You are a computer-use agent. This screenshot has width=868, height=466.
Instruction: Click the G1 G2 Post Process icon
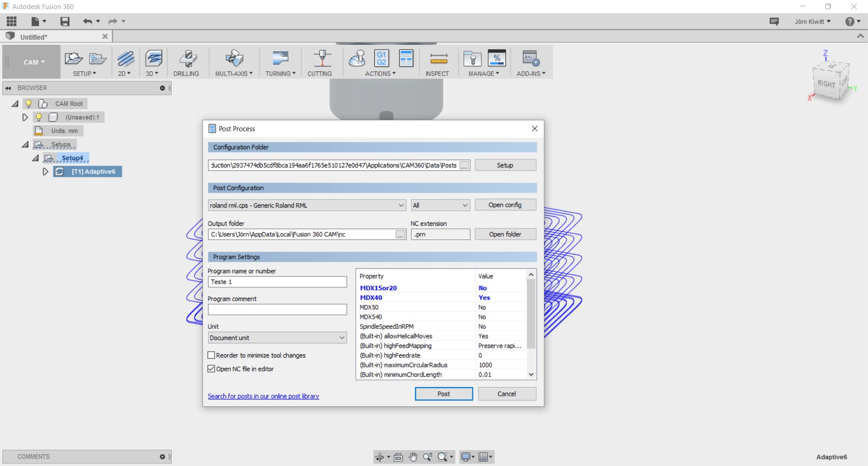[x=382, y=58]
